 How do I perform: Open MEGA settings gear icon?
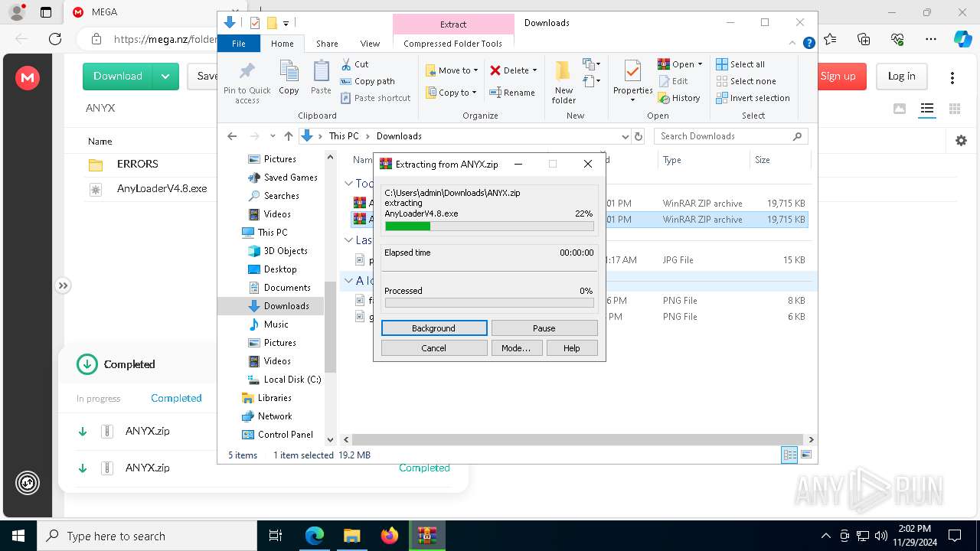coord(961,141)
